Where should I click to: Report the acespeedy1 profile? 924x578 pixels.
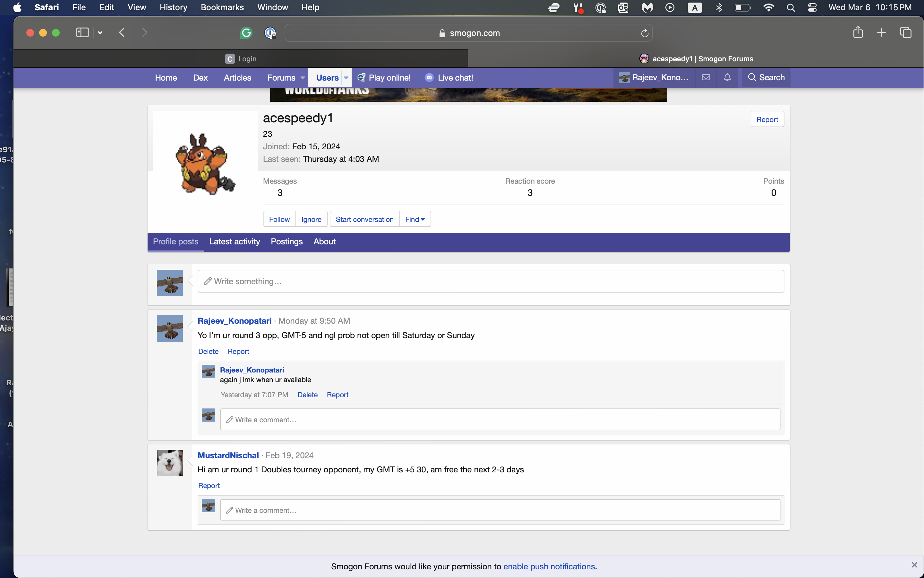tap(767, 120)
